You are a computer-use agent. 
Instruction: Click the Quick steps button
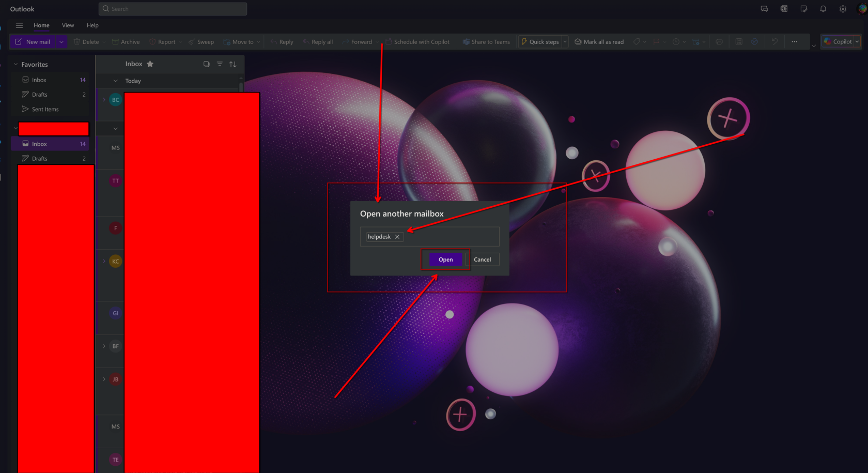539,42
